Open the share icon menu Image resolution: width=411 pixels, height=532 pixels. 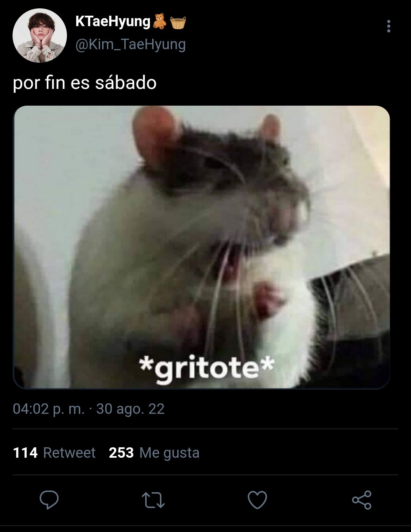[361, 500]
